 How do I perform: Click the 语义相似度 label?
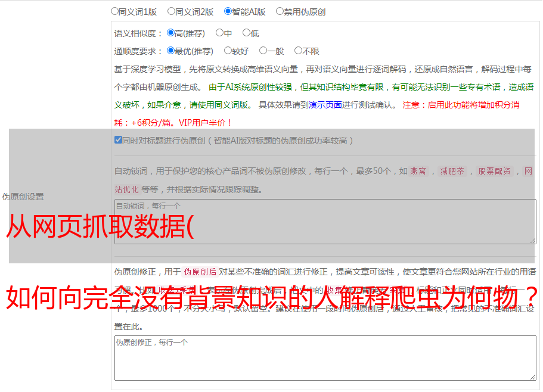pyautogui.click(x=138, y=33)
